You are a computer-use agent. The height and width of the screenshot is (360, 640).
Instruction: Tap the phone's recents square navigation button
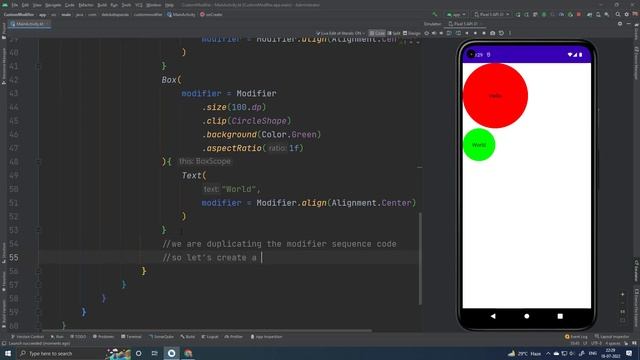coord(560,316)
